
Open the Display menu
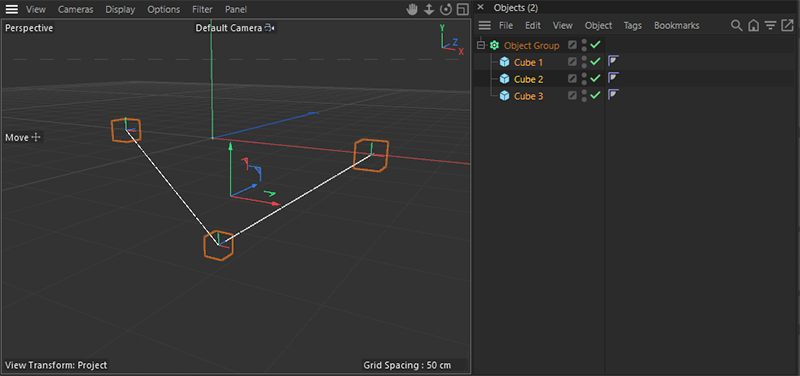point(120,10)
